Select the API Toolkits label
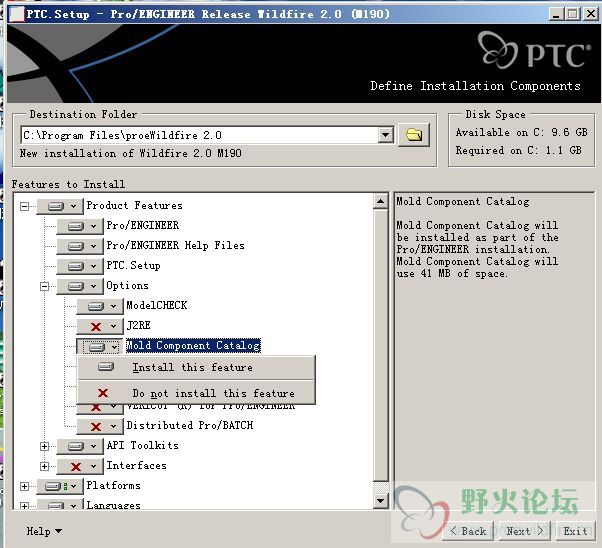This screenshot has width=602, height=548. tap(142, 445)
